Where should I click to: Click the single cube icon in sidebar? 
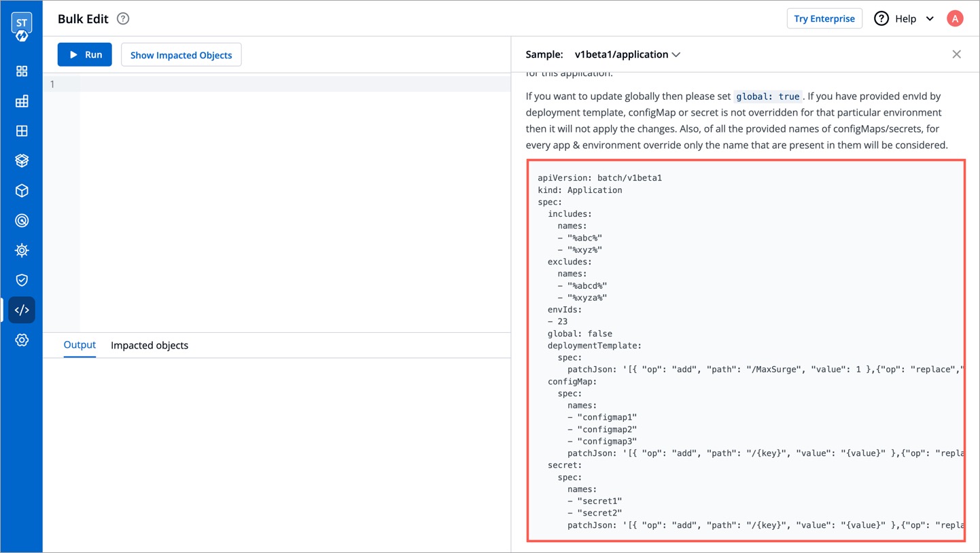tap(22, 191)
